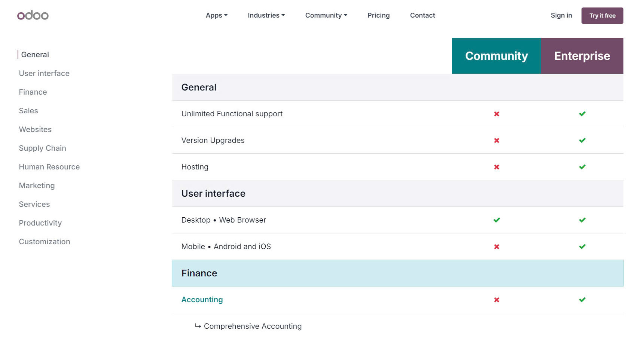Click the Community checkmark for Desktop Web Browser
644x337 pixels.
pyautogui.click(x=496, y=220)
